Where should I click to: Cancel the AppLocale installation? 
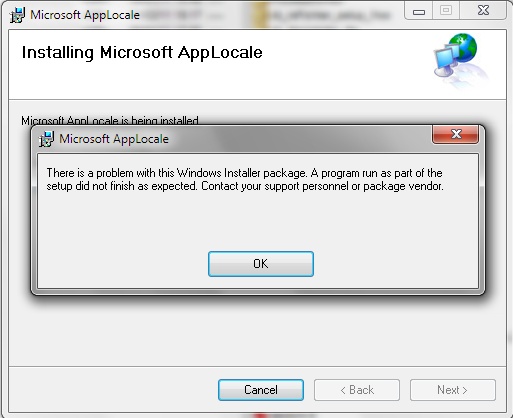tap(261, 390)
